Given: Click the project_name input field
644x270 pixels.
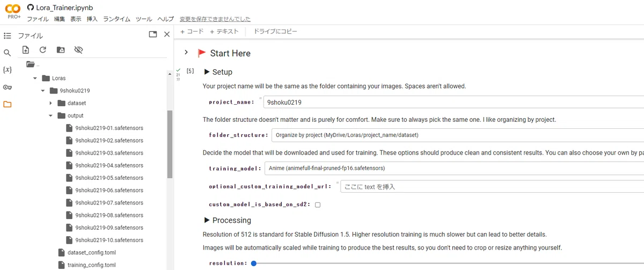Looking at the screenshot, I should pyautogui.click(x=453, y=102).
